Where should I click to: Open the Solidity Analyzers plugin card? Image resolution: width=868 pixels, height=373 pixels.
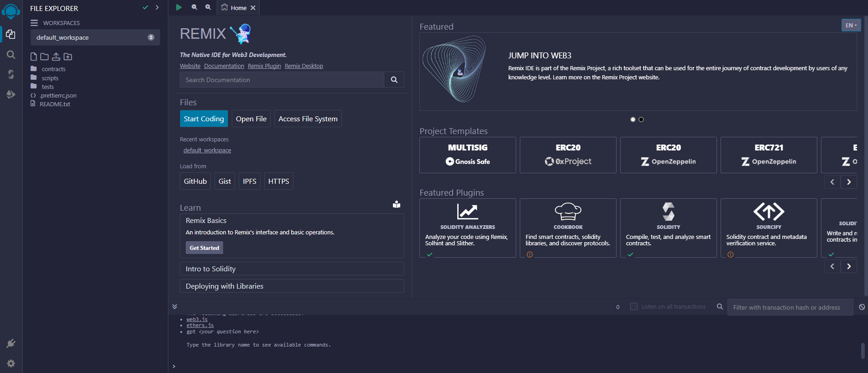click(x=468, y=228)
